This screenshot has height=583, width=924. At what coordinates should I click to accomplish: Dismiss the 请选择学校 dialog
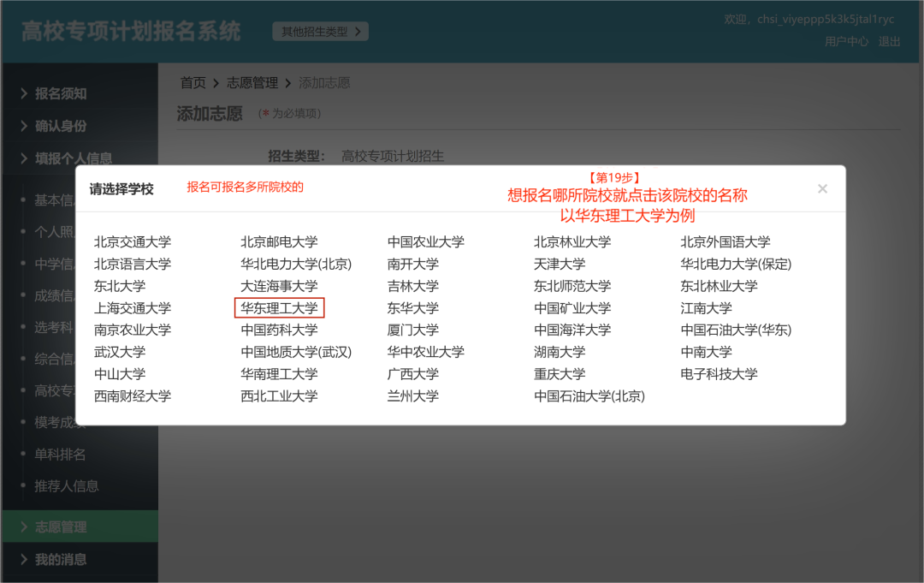point(822,188)
